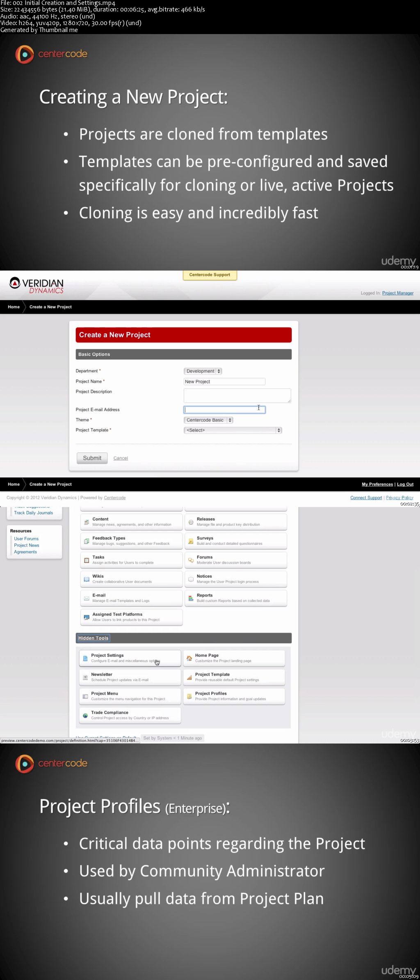Click the Veridian Dynamics logo

[37, 285]
